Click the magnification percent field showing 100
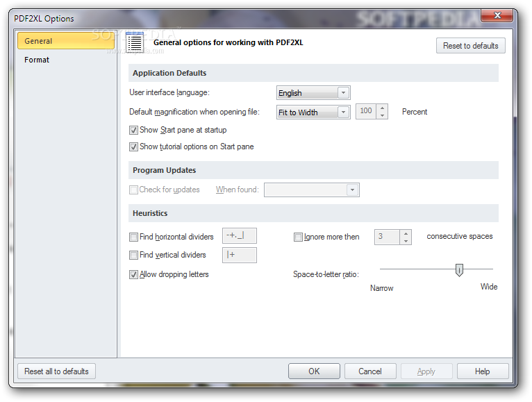Screen dimensions: 532x402 (x=366, y=111)
